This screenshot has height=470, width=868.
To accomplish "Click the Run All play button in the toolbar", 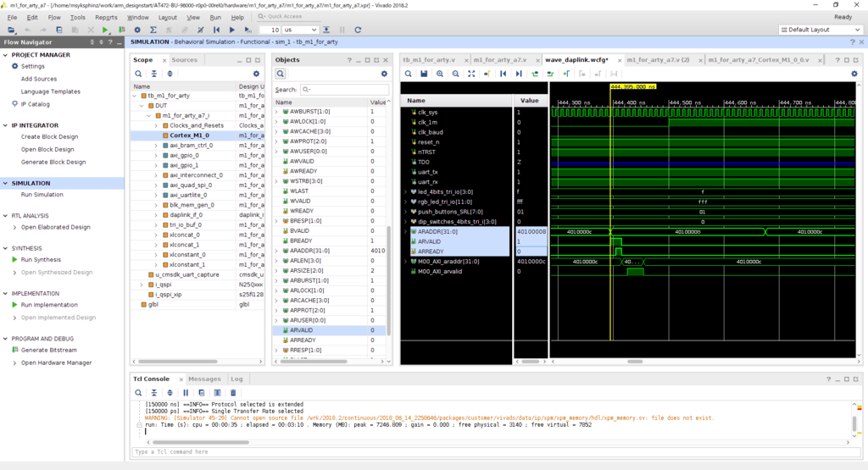I will [232, 30].
